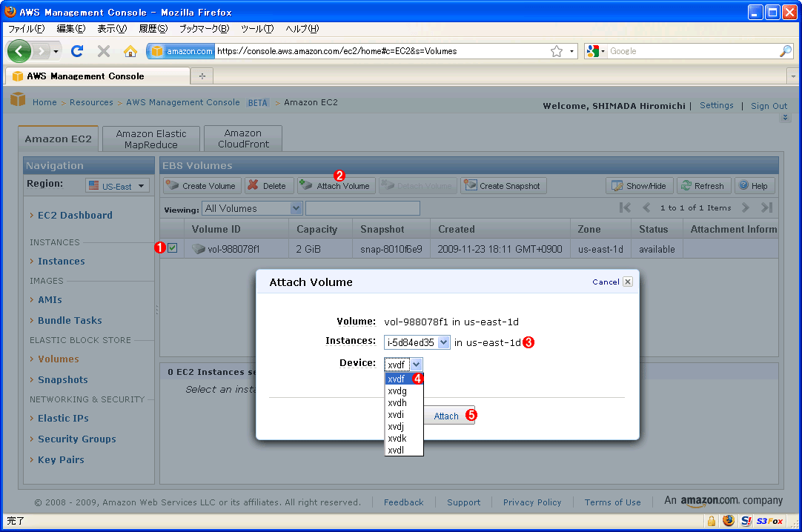Screen dimensions: 802x532
Task: Click the Cancel link in Attach Volume dialog
Action: 606,282
